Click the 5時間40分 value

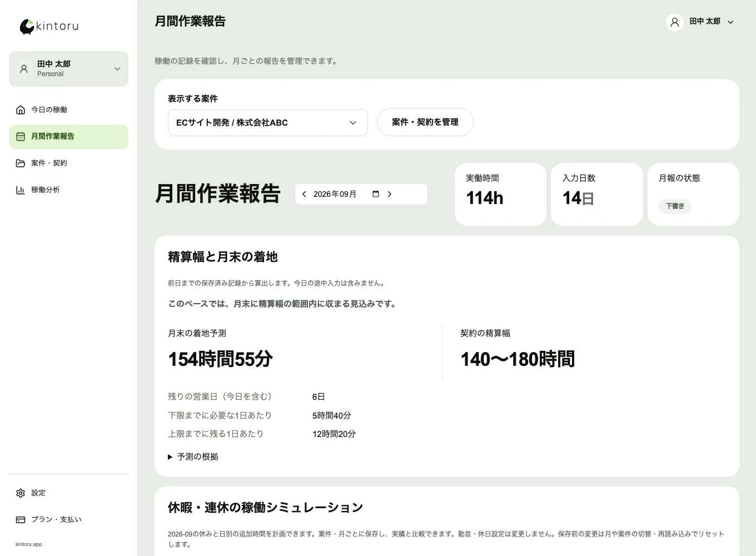332,415
